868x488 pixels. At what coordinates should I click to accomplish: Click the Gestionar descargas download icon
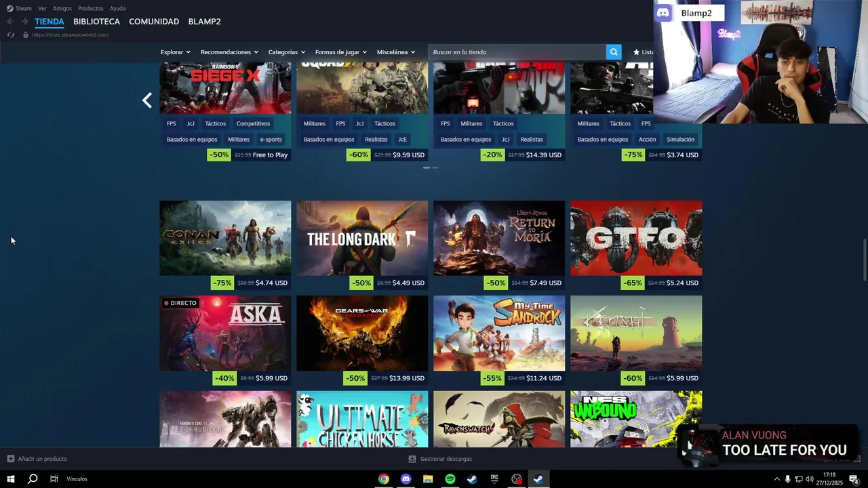point(412,459)
